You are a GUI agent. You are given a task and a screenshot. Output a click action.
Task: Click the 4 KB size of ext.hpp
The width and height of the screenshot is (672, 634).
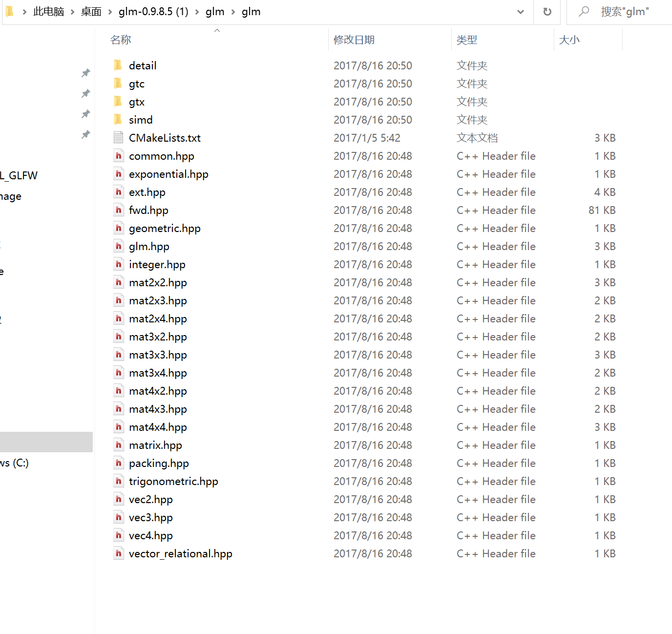pos(605,192)
